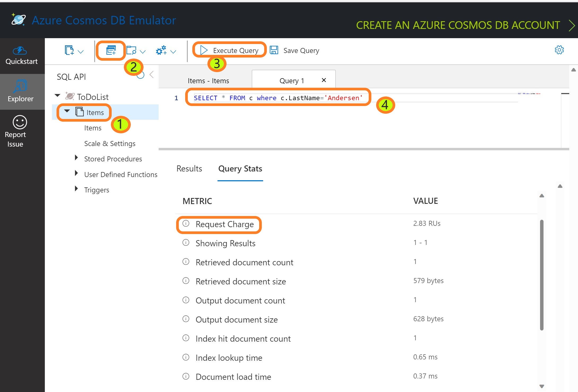Click the Open Query folder icon
This screenshot has height=392, width=578.
click(x=131, y=50)
